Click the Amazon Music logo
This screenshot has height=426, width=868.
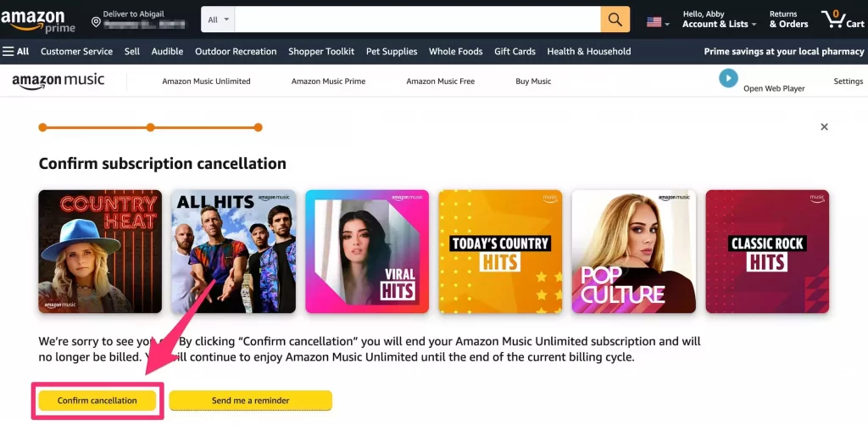pyautogui.click(x=58, y=81)
